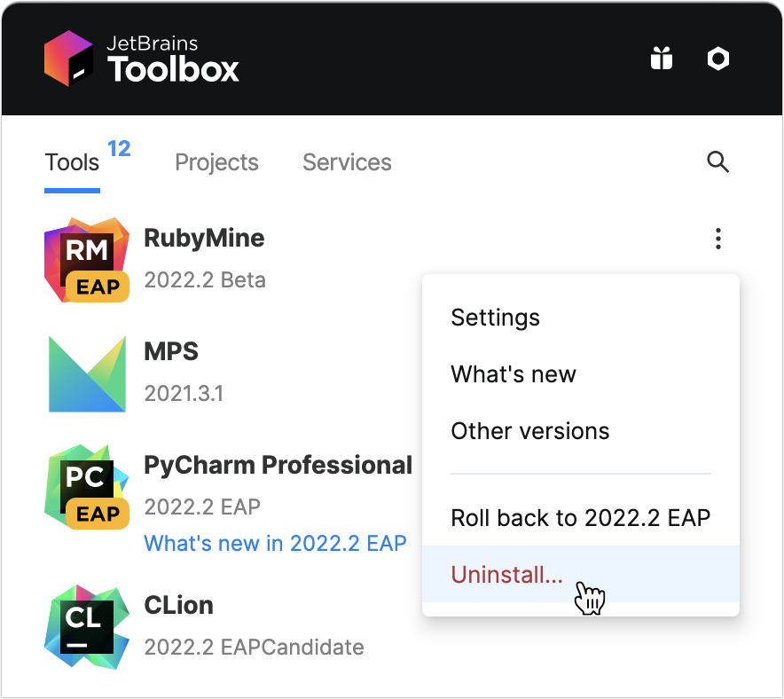Switch to the Services tab
Viewport: 784px width, 699px height.
pos(347,162)
